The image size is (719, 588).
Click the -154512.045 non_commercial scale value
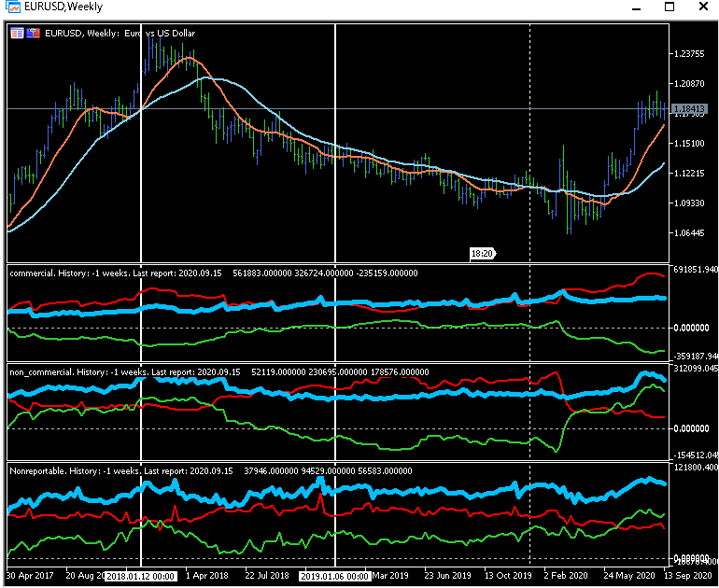tap(695, 455)
